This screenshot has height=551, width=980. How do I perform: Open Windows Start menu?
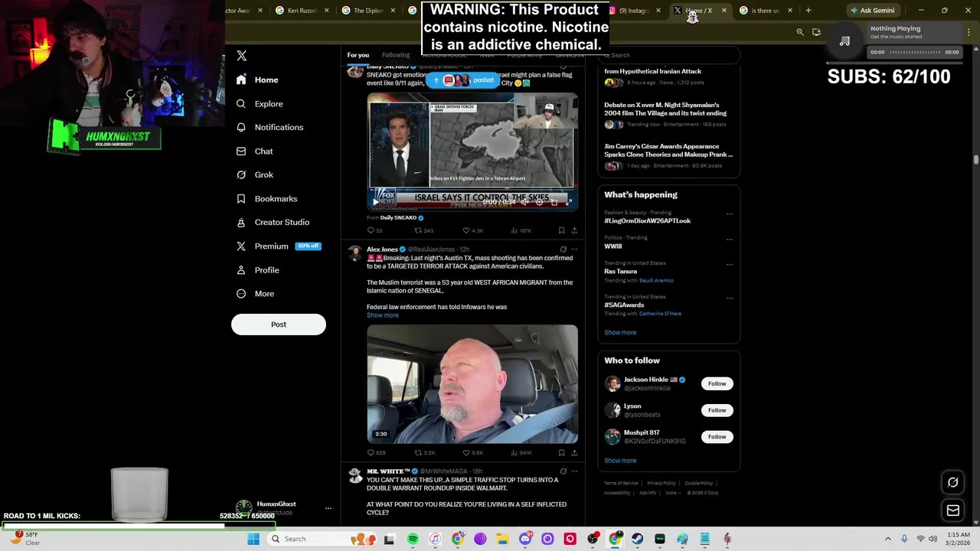coord(253,539)
